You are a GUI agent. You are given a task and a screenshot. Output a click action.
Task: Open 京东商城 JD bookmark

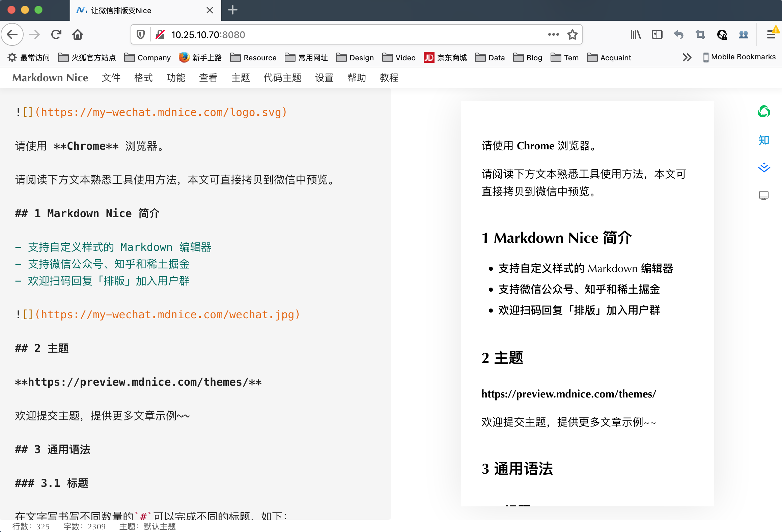coord(445,58)
